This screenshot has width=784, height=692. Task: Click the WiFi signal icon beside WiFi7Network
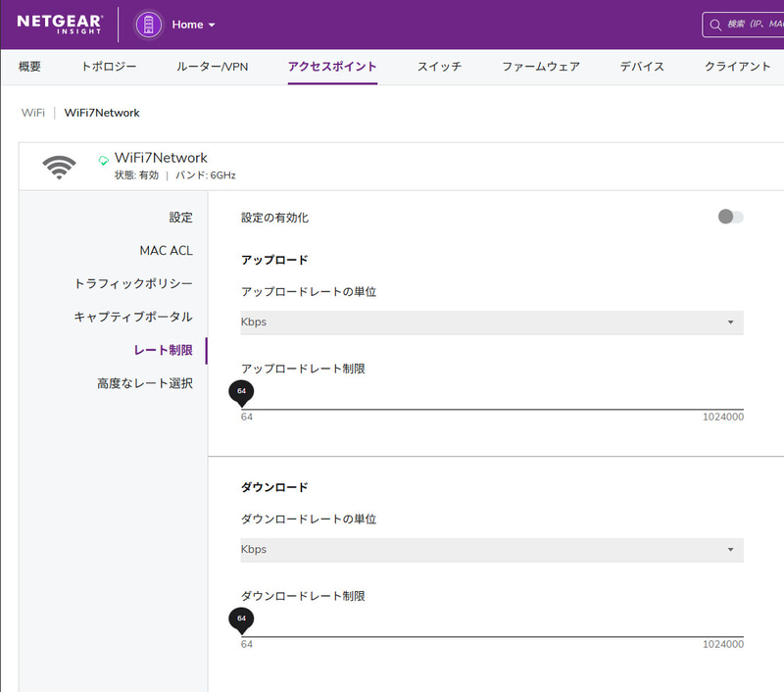click(x=58, y=165)
